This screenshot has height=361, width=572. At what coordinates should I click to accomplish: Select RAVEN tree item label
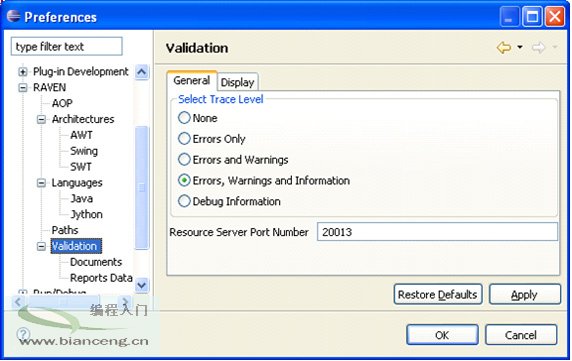coord(49,88)
